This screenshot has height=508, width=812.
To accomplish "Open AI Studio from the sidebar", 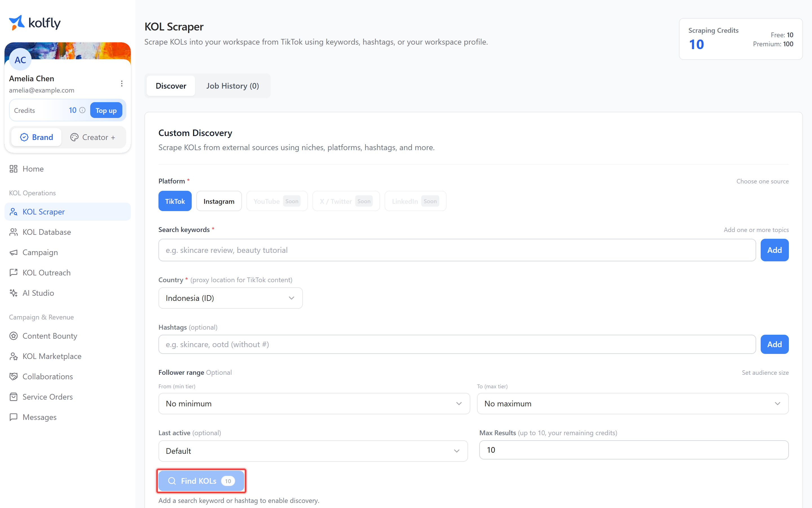I will 67,293.
